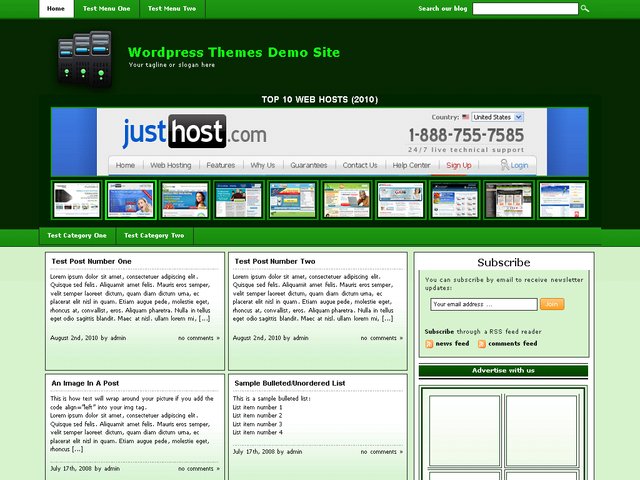Select the sixth web host thumbnail
The width and height of the screenshot is (640, 480).
click(347, 200)
